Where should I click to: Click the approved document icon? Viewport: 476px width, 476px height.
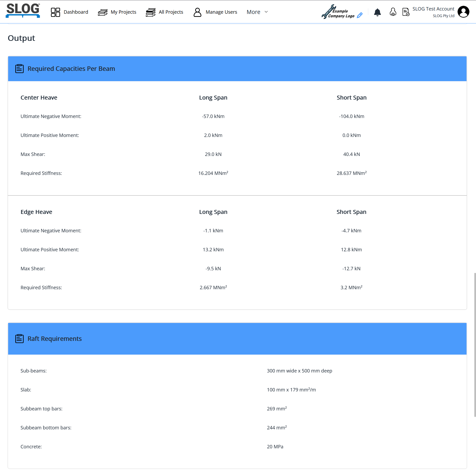coord(406,12)
